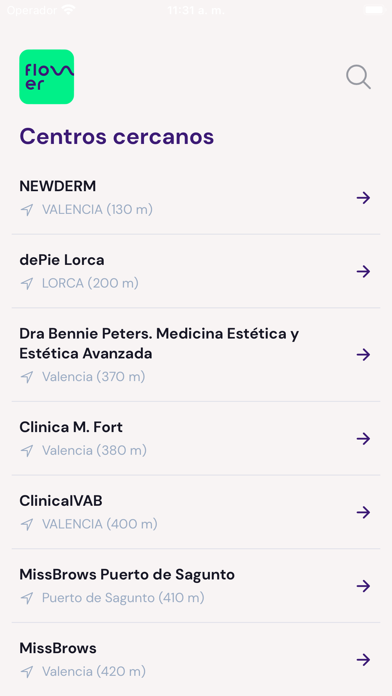Choose Clinica M. Fort from list
The width and height of the screenshot is (392, 696).
[x=71, y=427]
